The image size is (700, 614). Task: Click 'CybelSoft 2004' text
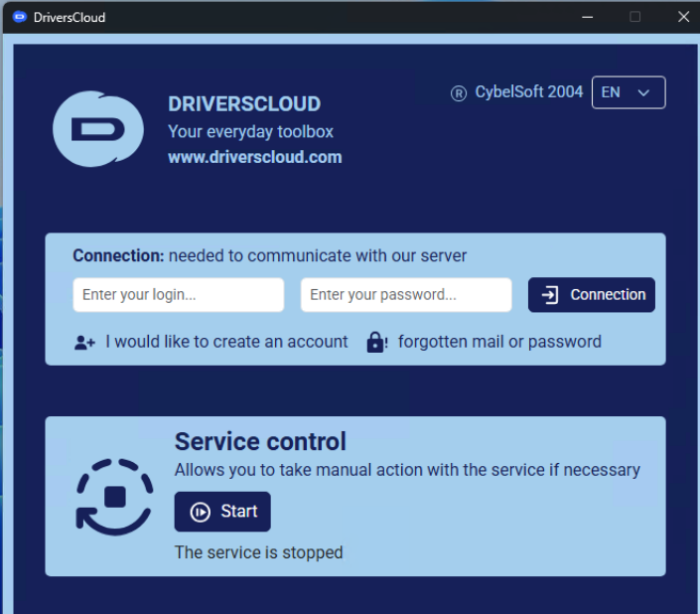point(529,92)
